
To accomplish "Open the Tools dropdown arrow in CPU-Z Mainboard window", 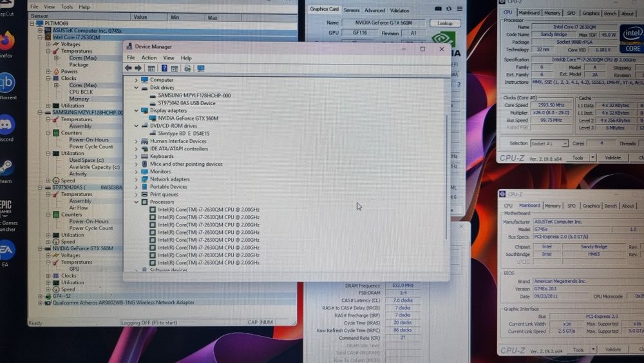I will [593, 349].
